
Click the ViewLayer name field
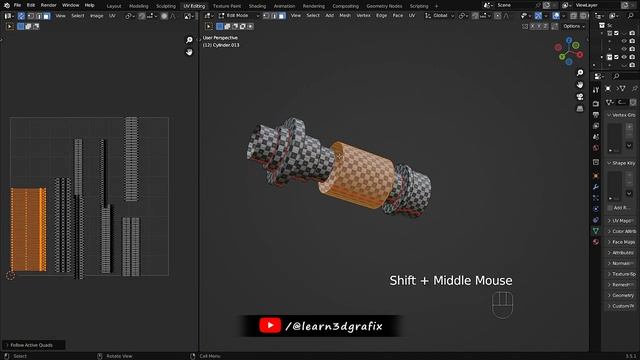click(x=597, y=5)
